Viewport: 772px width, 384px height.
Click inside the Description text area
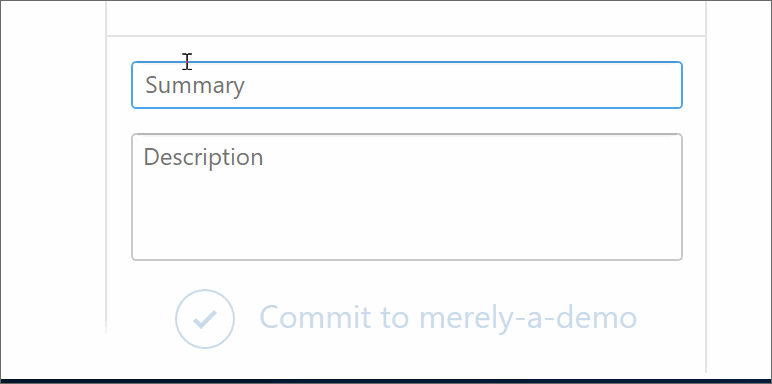pyautogui.click(x=407, y=197)
